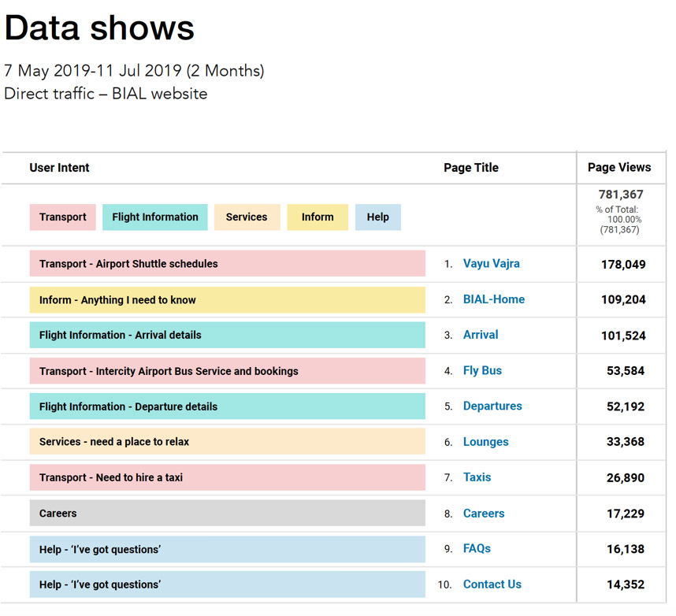Click the Services legend tag
Screen dimensions: 676x616
tap(247, 217)
